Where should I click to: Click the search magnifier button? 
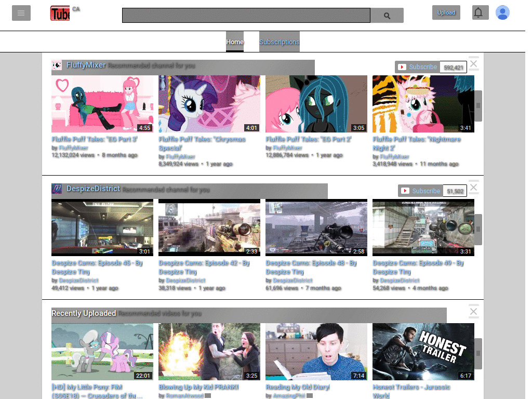[387, 16]
